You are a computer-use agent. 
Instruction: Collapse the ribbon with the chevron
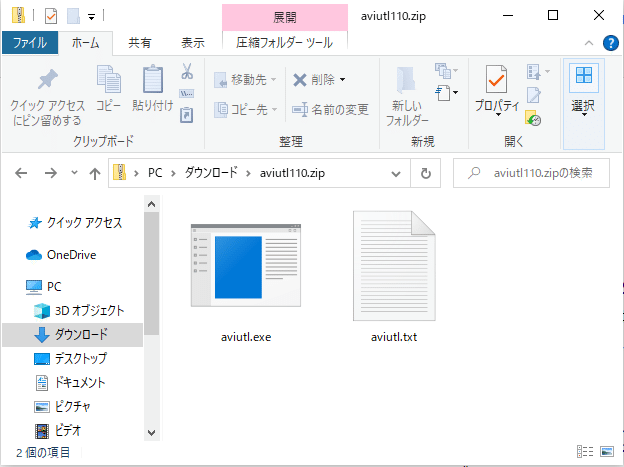(x=589, y=43)
